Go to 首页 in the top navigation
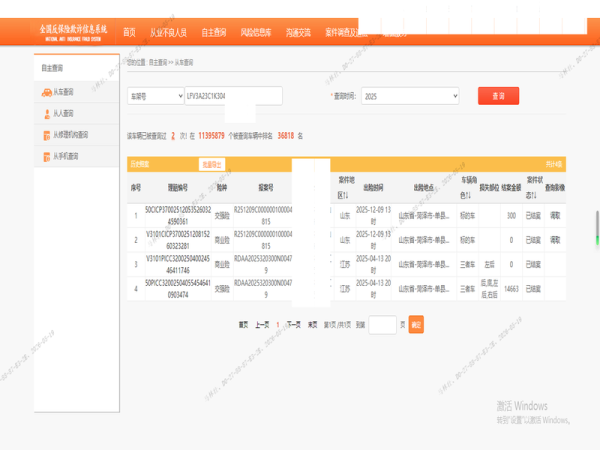Viewport: 600px width, 450px height. point(129,33)
